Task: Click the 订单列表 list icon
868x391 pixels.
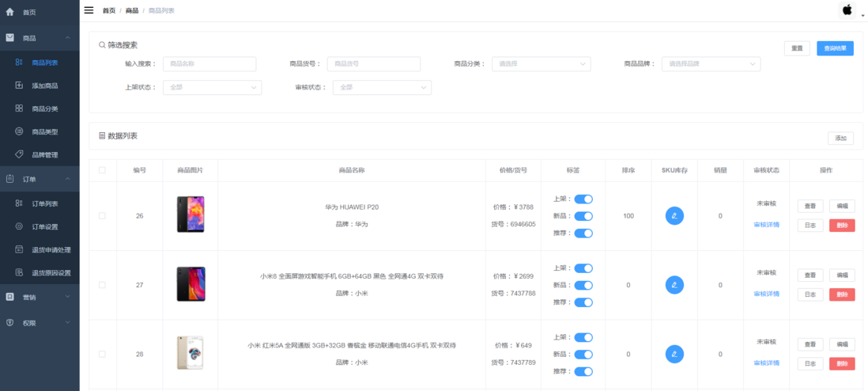Action: click(19, 203)
